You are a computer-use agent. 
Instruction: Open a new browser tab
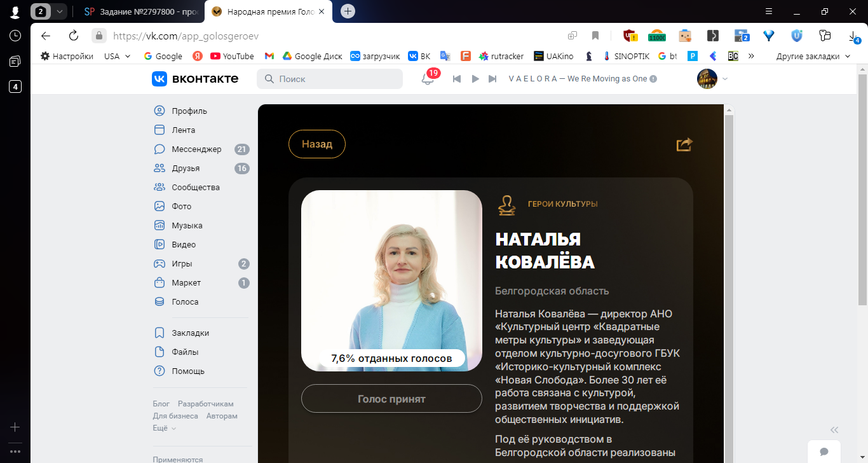click(x=348, y=11)
